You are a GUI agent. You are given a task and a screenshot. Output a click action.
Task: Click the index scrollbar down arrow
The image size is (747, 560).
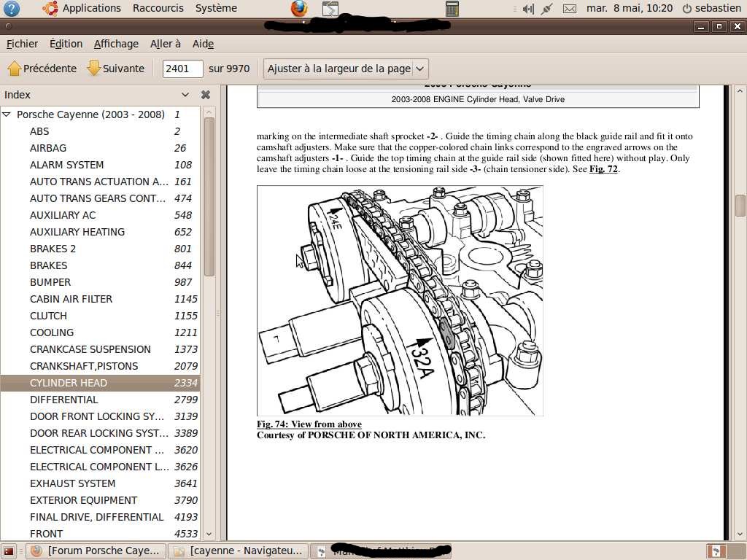pyautogui.click(x=209, y=534)
